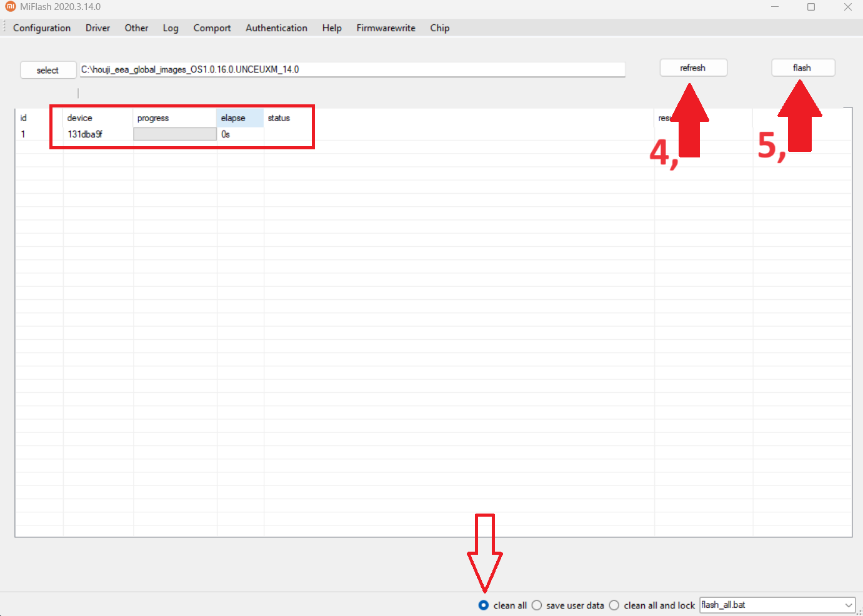
Task: Select the 'clean all' radio option
Action: [484, 605]
